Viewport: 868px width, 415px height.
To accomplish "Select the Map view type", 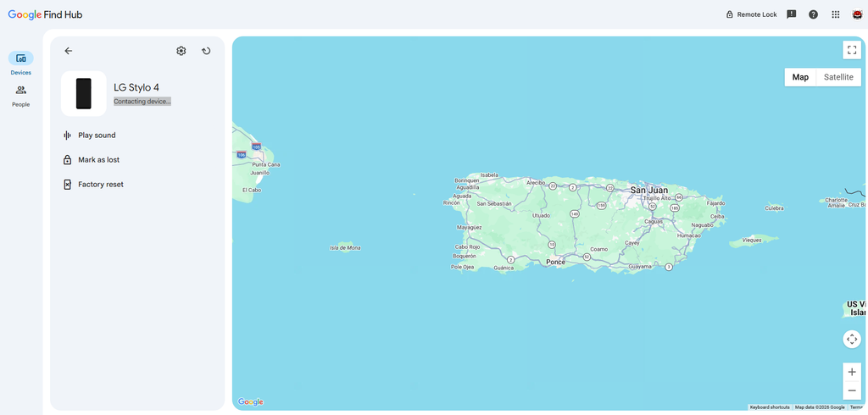I will tap(800, 77).
